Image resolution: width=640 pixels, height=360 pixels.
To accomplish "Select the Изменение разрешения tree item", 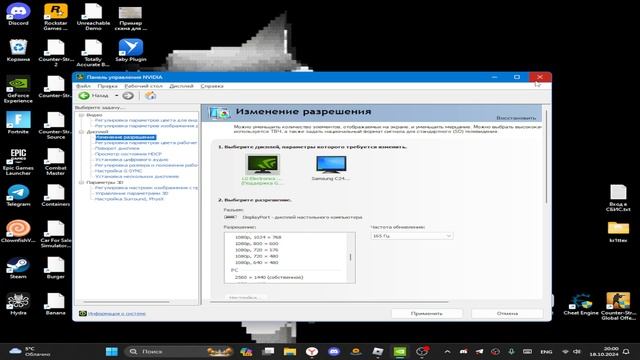I will [126, 138].
